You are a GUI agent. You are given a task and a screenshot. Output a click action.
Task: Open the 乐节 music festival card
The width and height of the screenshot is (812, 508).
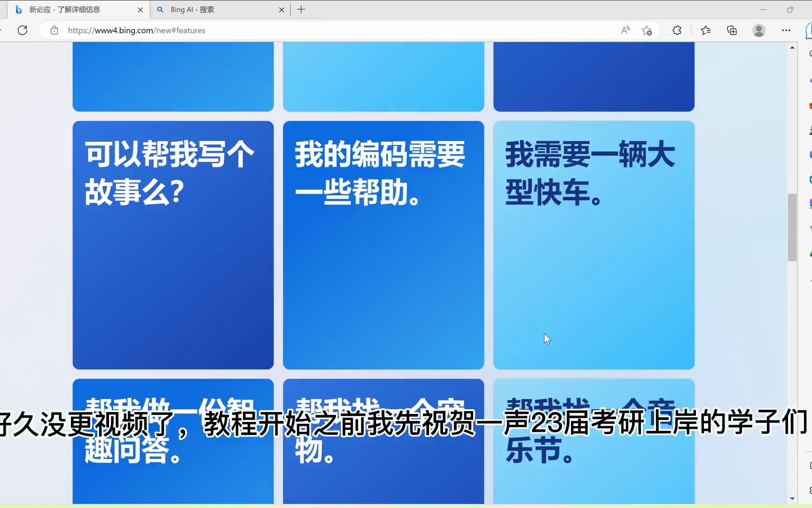tap(594, 441)
